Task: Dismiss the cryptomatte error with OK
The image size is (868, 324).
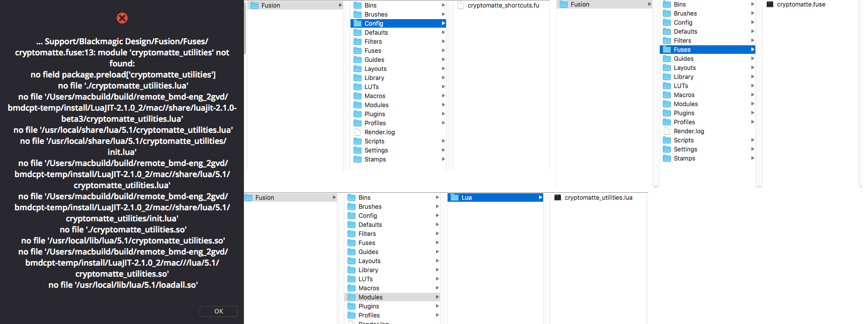Action: click(x=219, y=311)
